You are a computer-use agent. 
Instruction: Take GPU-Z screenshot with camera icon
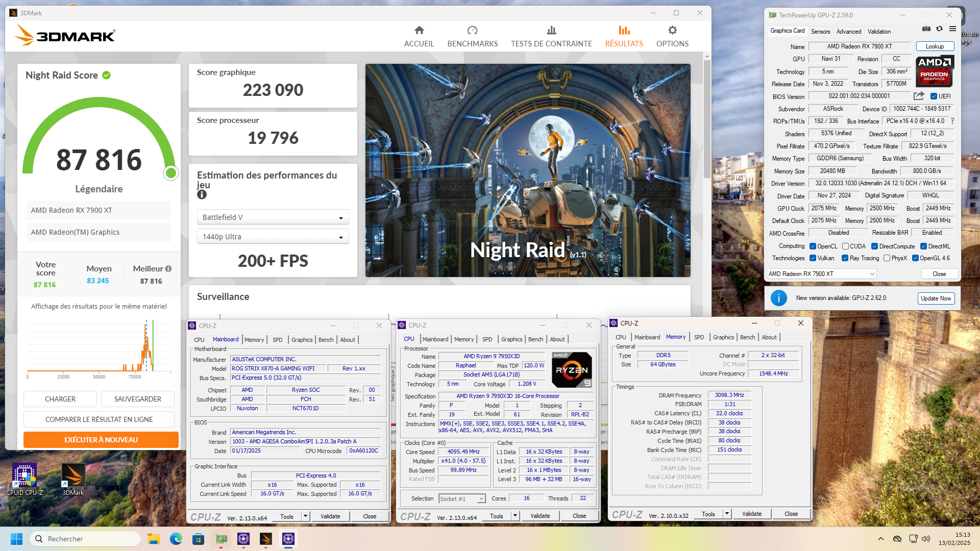pos(926,29)
